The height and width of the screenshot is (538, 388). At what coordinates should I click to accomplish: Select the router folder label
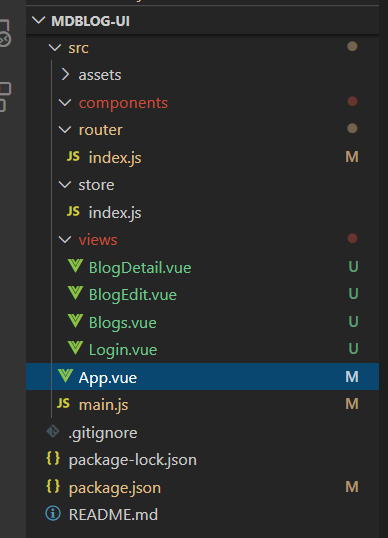click(x=101, y=130)
